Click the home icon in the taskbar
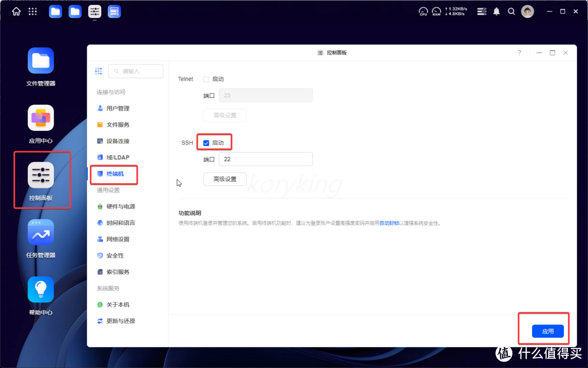 [16, 11]
